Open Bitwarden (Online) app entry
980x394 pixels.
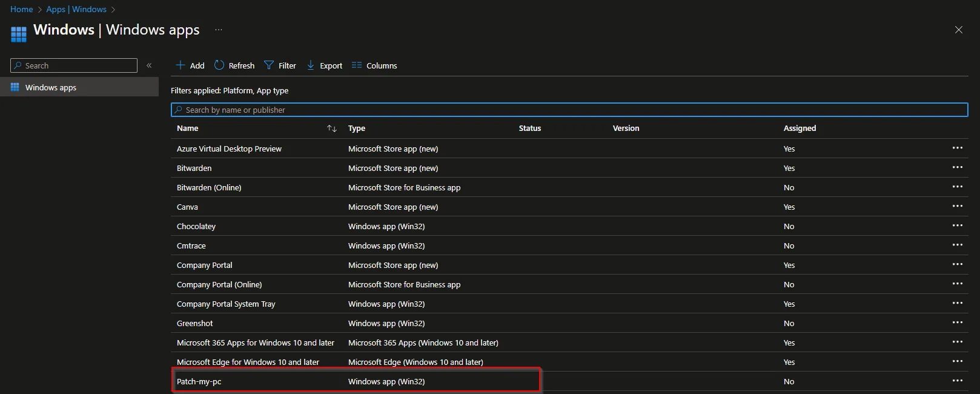click(209, 187)
